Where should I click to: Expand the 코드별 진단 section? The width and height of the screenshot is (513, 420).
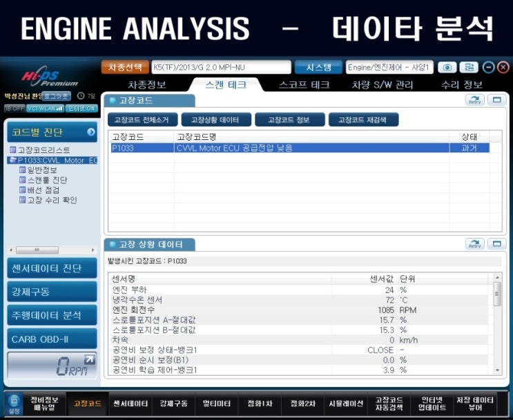click(52, 132)
